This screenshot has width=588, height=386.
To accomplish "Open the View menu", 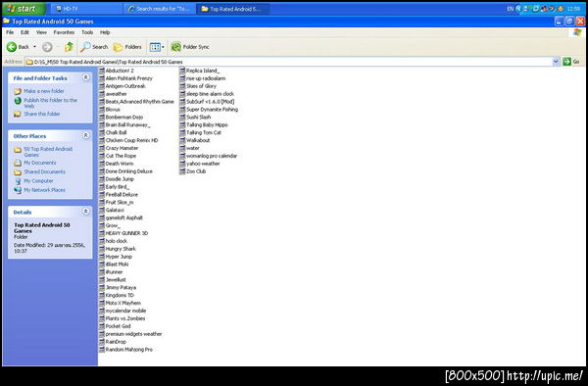I will [x=41, y=32].
